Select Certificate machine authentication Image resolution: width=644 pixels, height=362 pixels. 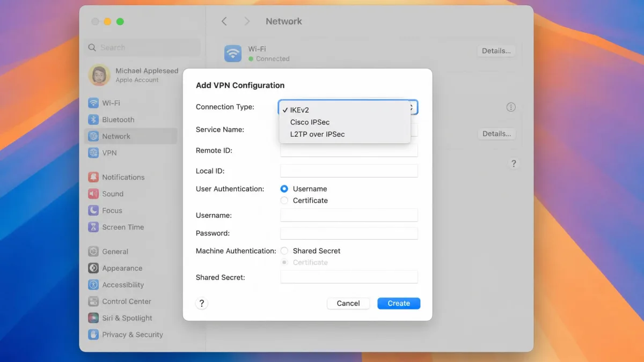coord(284,262)
